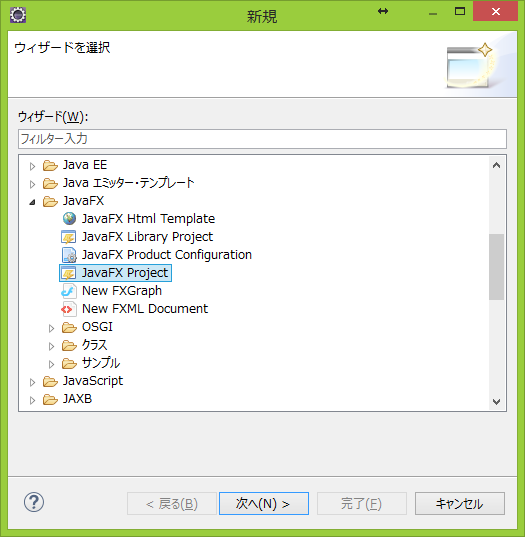Select the JAXB folder label

pyautogui.click(x=77, y=399)
